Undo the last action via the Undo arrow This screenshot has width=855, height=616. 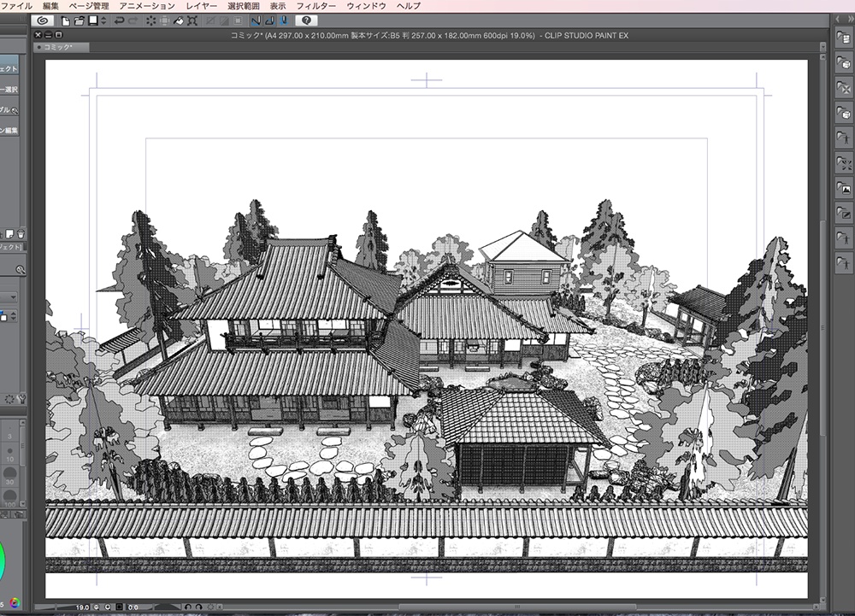(x=119, y=20)
